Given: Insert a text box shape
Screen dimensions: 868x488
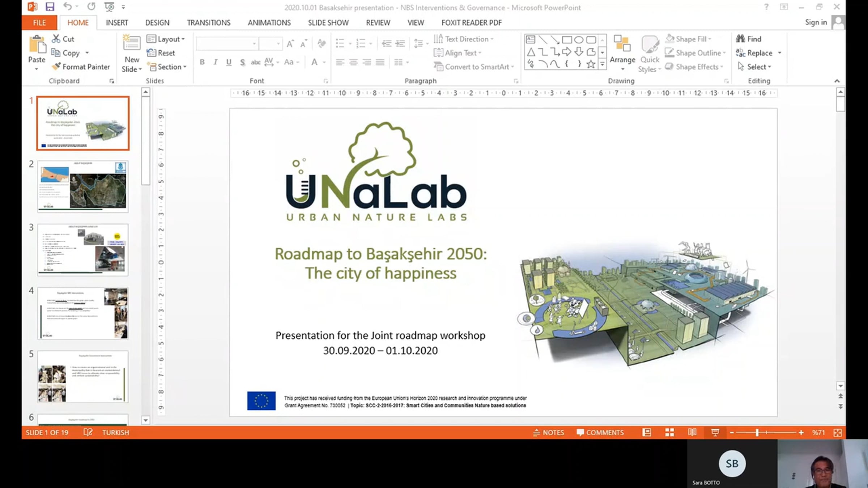Looking at the screenshot, I should coord(531,39).
